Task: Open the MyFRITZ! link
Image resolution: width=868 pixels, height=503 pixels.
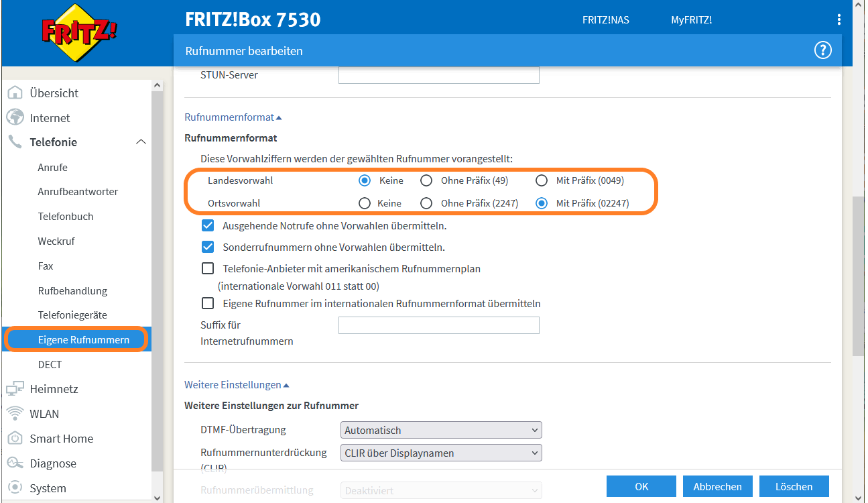Action: 692,19
